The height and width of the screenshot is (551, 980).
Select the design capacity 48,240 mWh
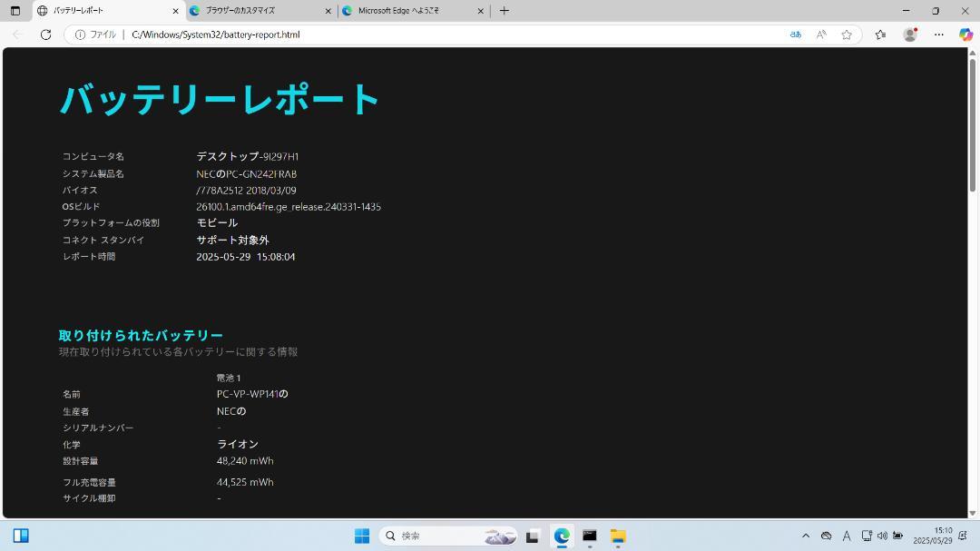(x=245, y=461)
